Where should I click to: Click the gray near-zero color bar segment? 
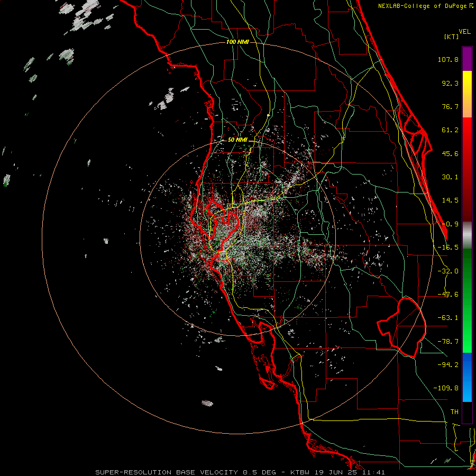click(x=467, y=235)
